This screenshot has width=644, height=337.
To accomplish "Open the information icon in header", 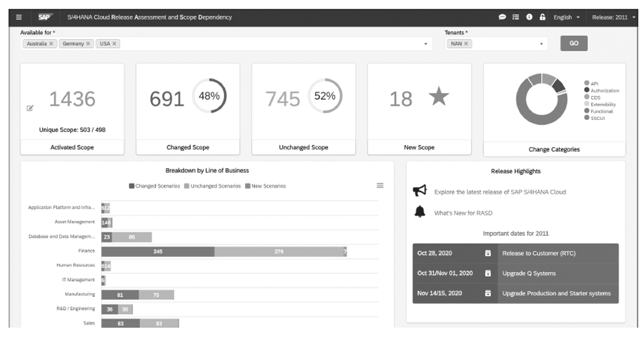I will (x=529, y=18).
